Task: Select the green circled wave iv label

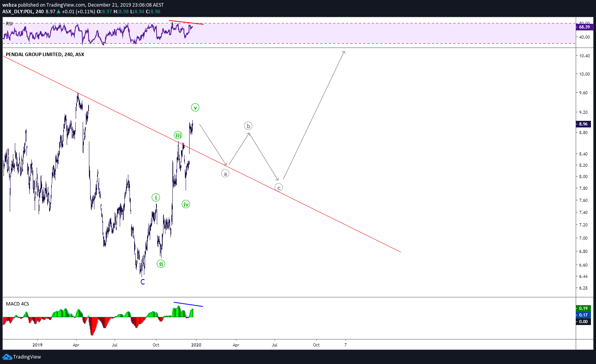Action: click(186, 204)
